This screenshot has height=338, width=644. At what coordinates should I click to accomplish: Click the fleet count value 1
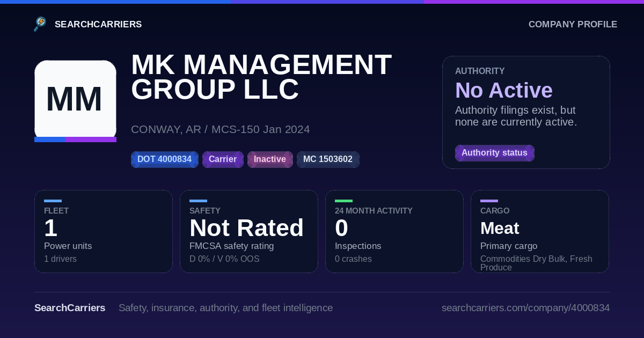[x=51, y=229]
